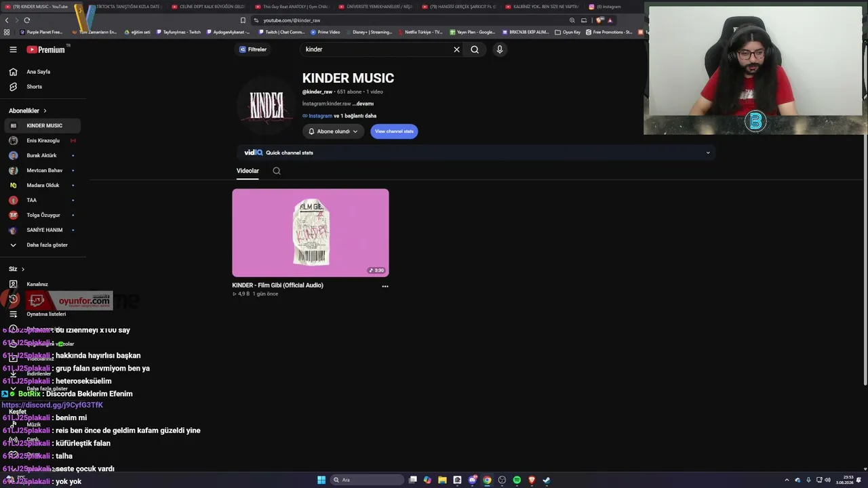The height and width of the screenshot is (488, 868).
Task: Switch to the CELINE DEPT browser tab
Action: coord(208,7)
